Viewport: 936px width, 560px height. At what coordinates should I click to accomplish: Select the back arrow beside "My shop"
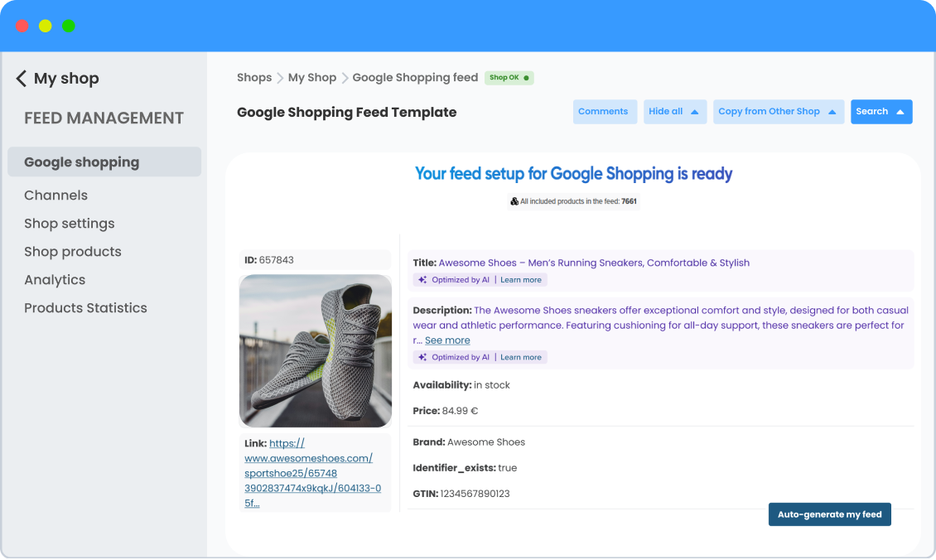pyautogui.click(x=20, y=78)
